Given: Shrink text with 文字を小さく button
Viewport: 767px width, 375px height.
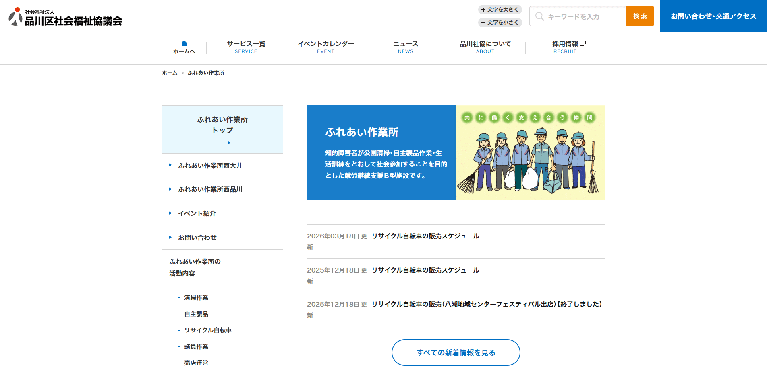Looking at the screenshot, I should click(x=499, y=22).
